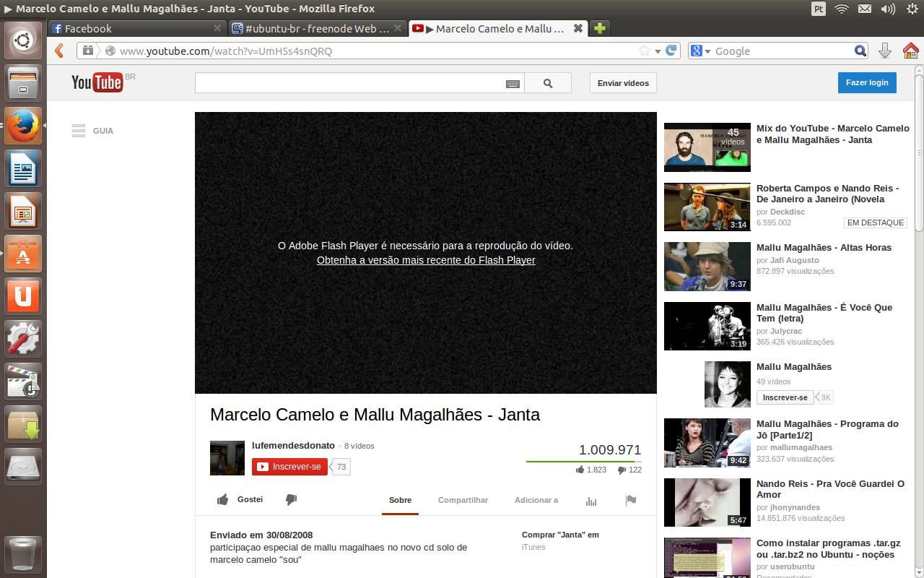Open System Settings gear-wrench icon

coord(24,339)
